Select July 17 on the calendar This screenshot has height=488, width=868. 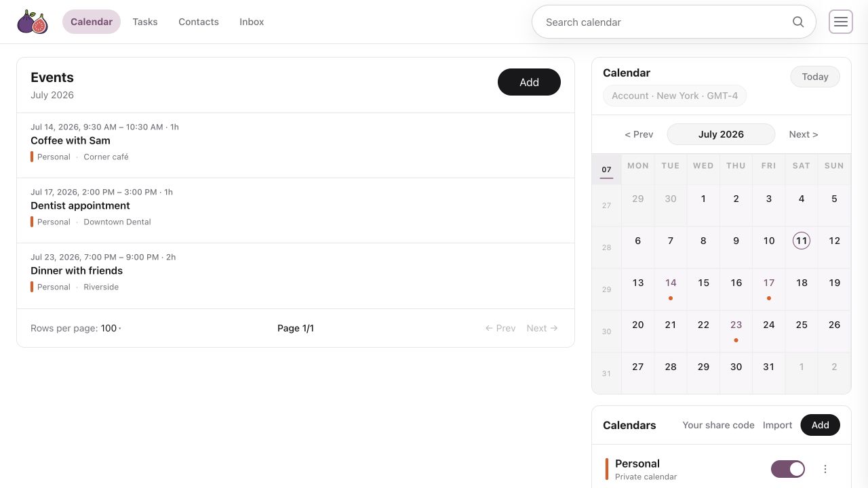pos(768,289)
